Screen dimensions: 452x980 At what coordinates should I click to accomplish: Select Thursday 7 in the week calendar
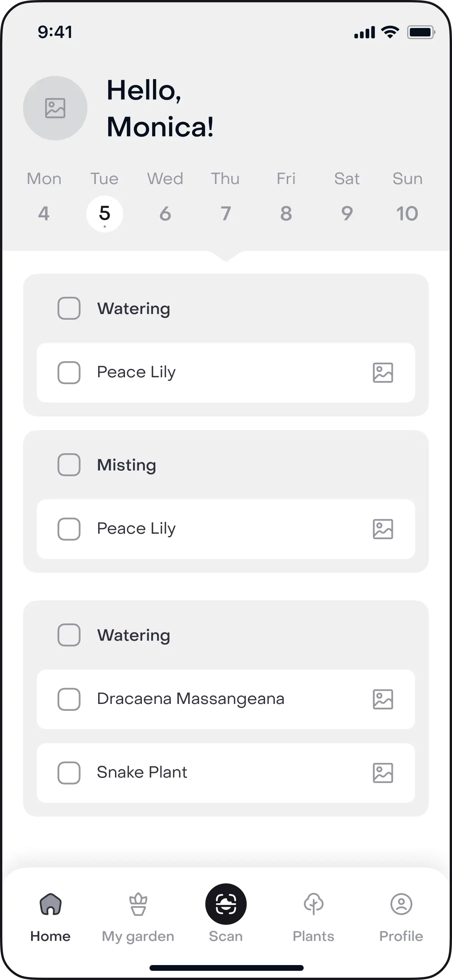(225, 213)
